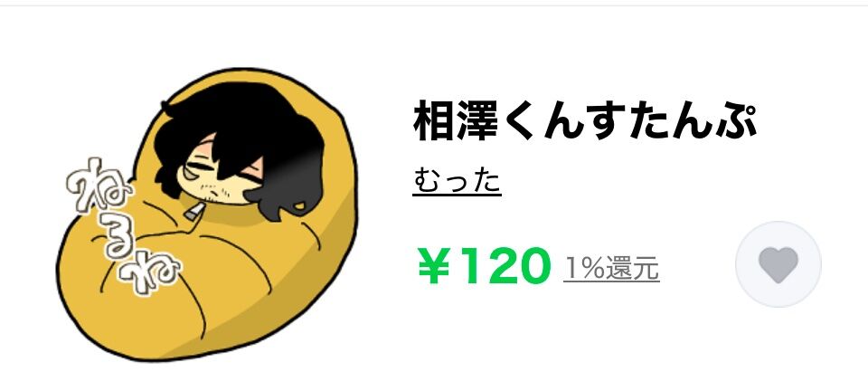
Task: Show the point return 1%還元 info
Action: point(611,268)
